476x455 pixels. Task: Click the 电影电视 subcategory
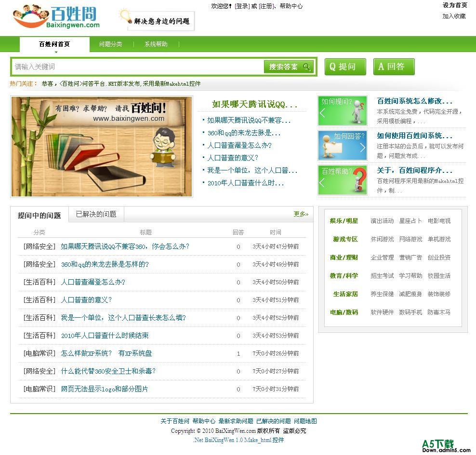coord(439,221)
